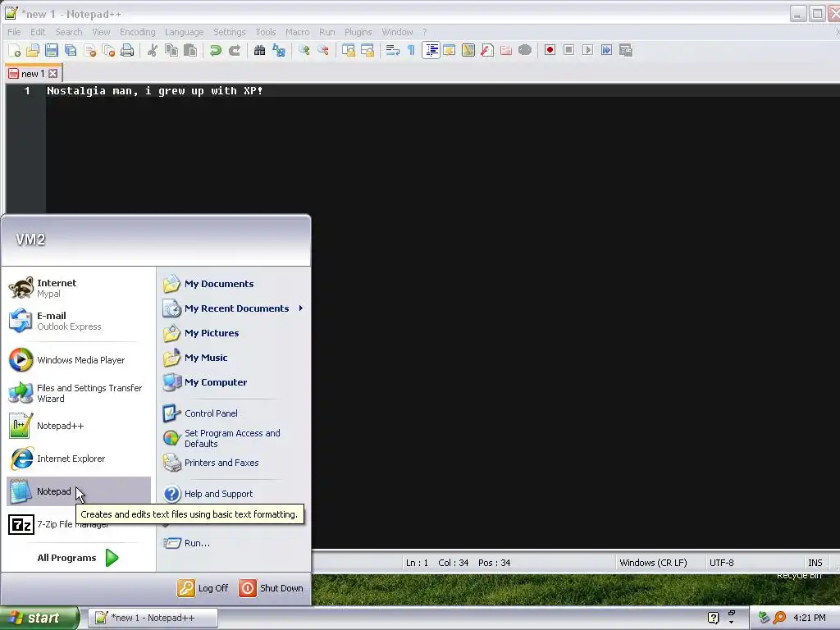Open Help and Support
The width and height of the screenshot is (840, 630).
(234, 494)
